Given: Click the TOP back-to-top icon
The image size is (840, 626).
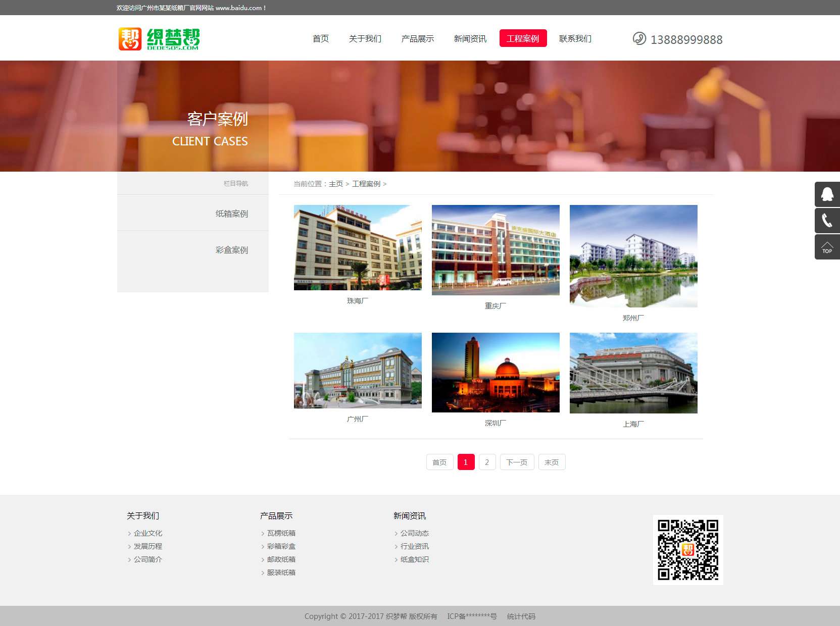Looking at the screenshot, I should 827,247.
